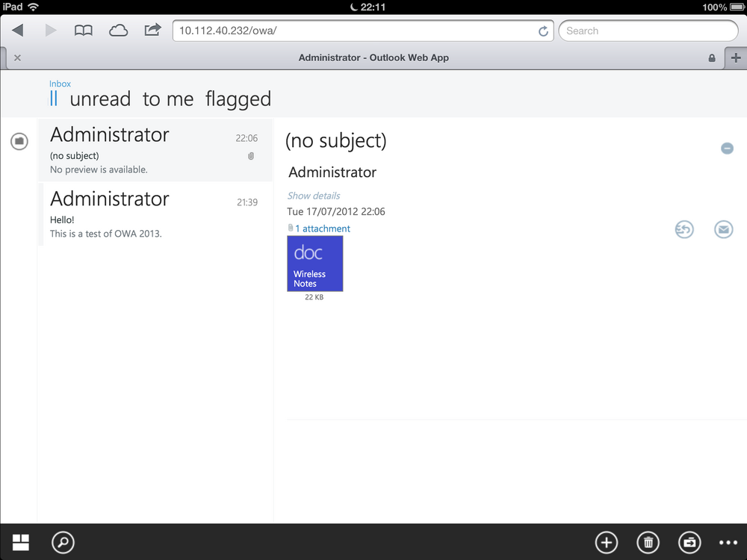Select the address bar URL field
Image resolution: width=747 pixels, height=560 pixels.
[363, 31]
